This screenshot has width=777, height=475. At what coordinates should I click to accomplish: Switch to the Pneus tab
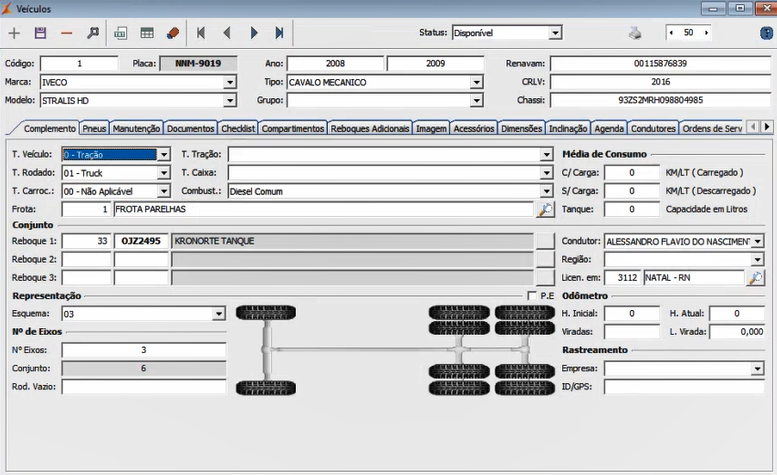tap(94, 128)
